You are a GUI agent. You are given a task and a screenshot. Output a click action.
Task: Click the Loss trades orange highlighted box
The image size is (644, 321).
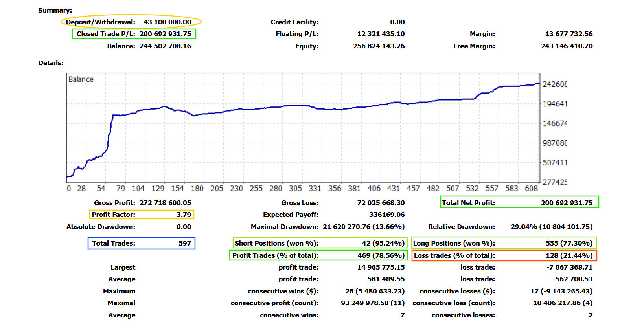click(504, 255)
